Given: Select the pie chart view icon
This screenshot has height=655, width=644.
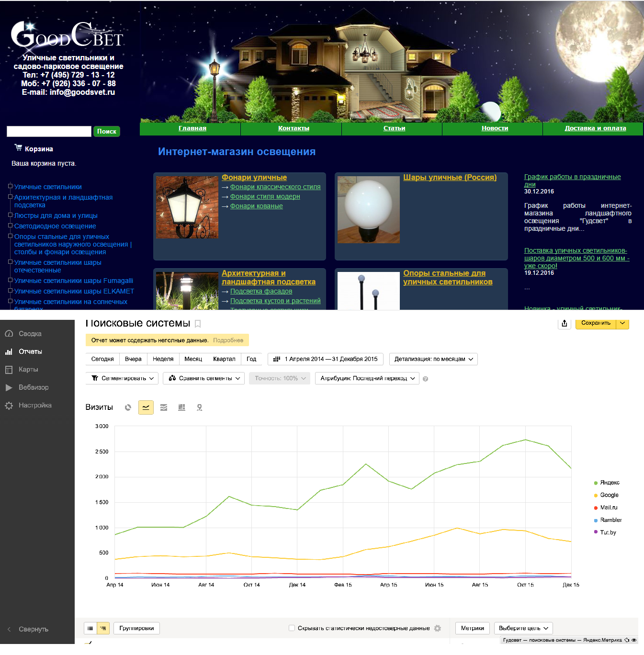Looking at the screenshot, I should 128,407.
